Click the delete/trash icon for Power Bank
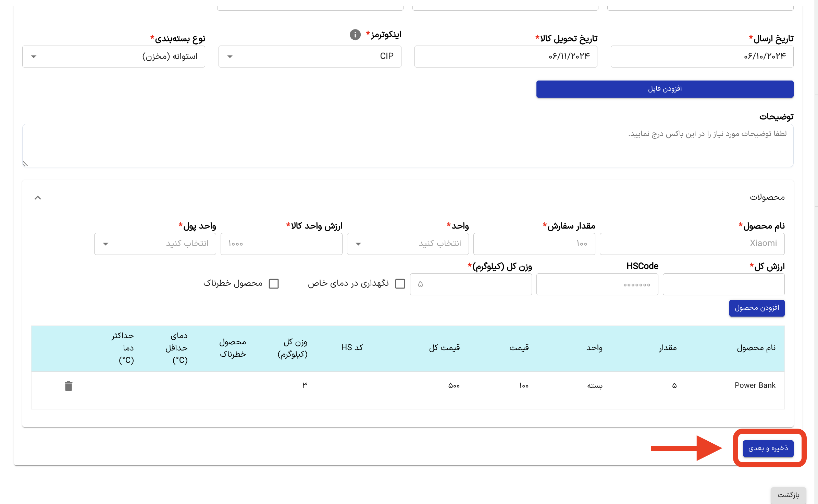The height and width of the screenshot is (504, 818). pyautogui.click(x=69, y=385)
